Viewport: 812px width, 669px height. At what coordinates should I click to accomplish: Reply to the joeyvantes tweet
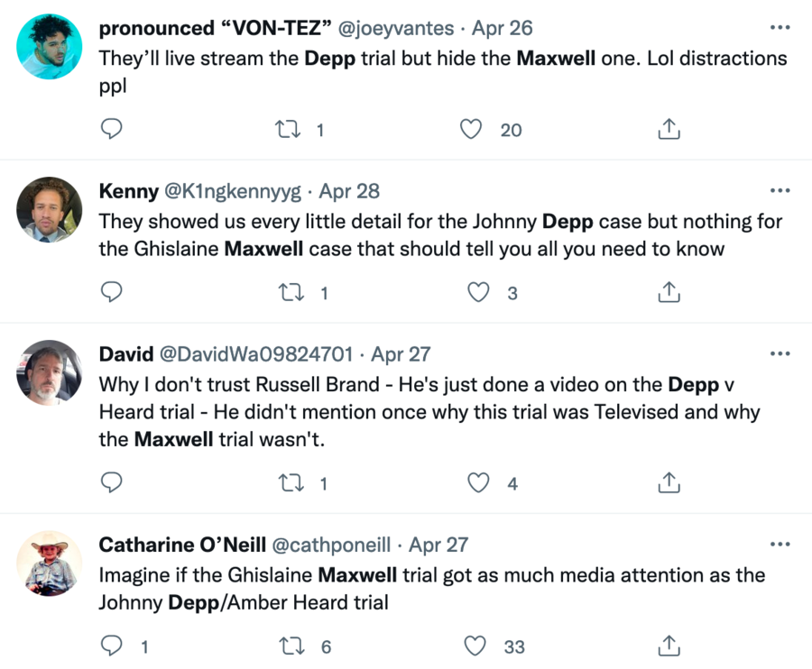click(x=111, y=130)
